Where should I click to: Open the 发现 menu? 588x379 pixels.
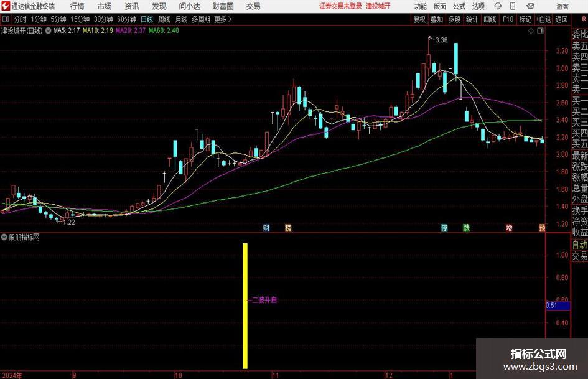coord(159,6)
